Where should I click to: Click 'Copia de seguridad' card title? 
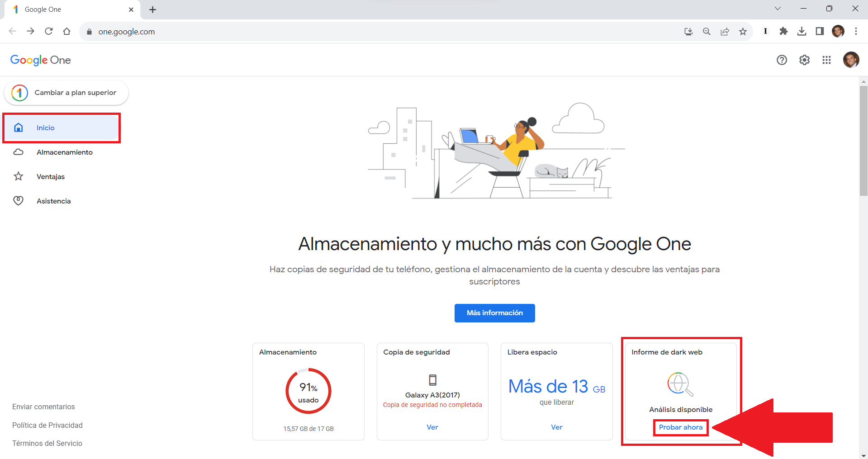point(416,352)
